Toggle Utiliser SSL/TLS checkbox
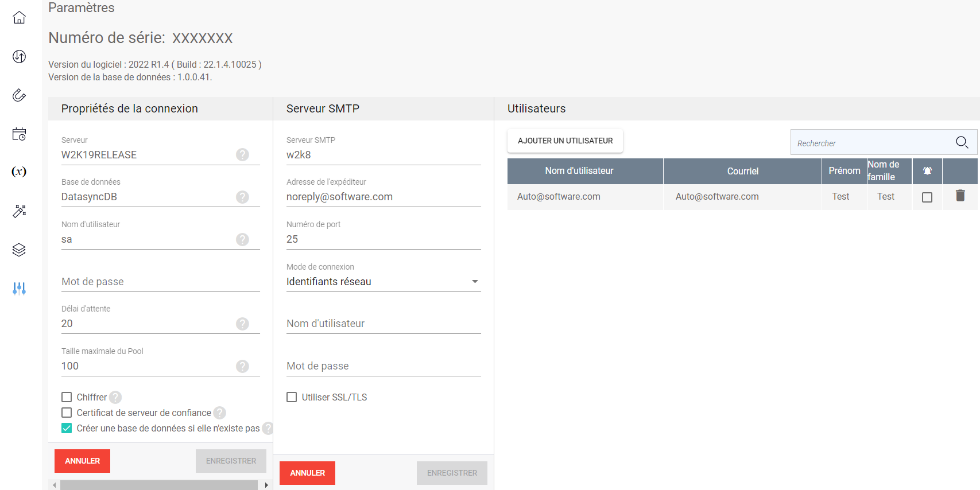980x490 pixels. [292, 397]
